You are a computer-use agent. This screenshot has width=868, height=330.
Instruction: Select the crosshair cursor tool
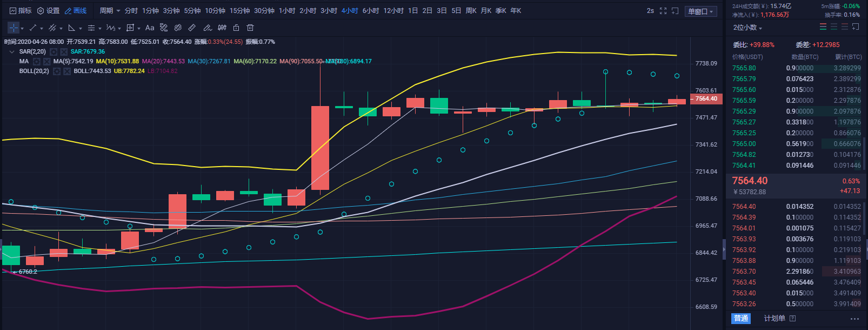click(14, 28)
